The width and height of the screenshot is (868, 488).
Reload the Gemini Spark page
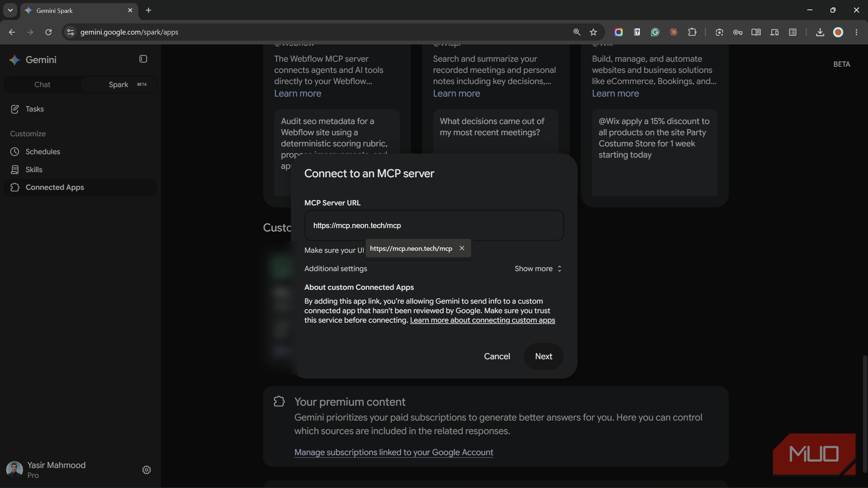click(x=48, y=32)
